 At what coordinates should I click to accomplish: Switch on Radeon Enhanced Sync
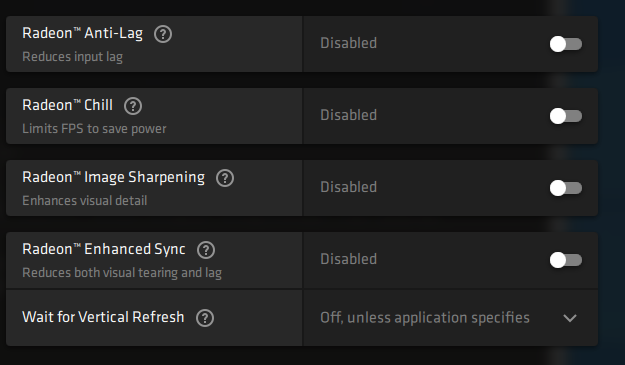click(x=566, y=260)
